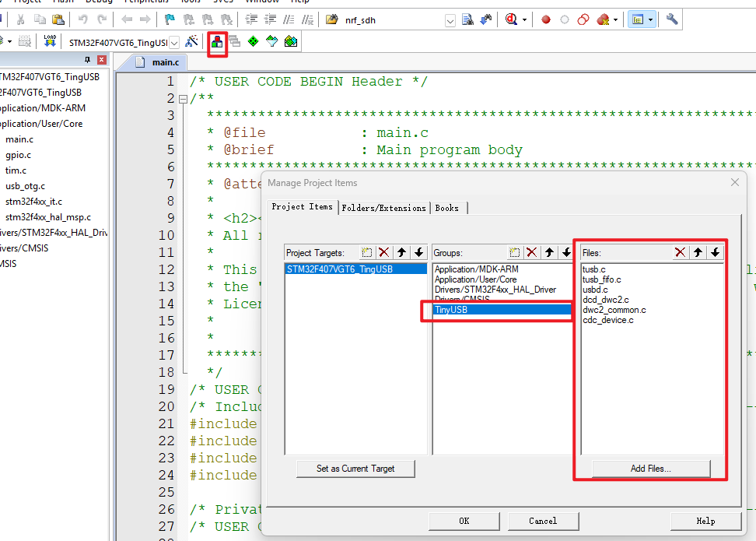Open the debug session dropdown arrow
Screen dimensions: 756x541
click(x=524, y=20)
